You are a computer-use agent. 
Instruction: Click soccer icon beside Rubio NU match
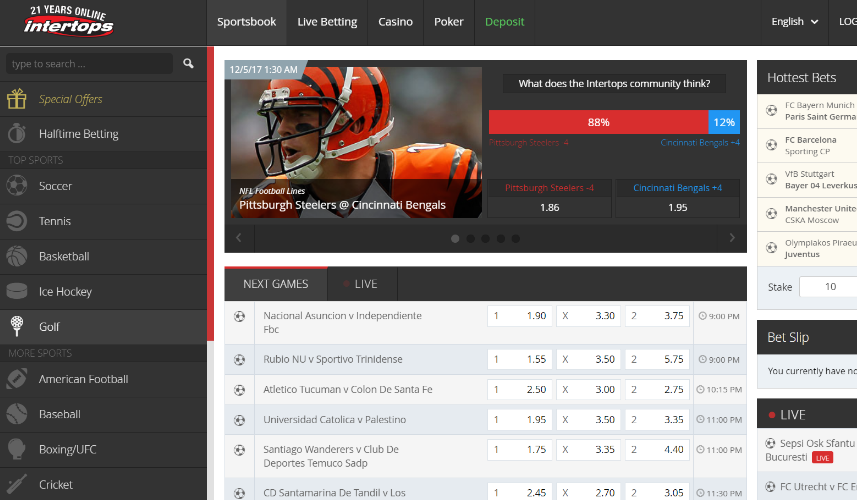pos(239,360)
